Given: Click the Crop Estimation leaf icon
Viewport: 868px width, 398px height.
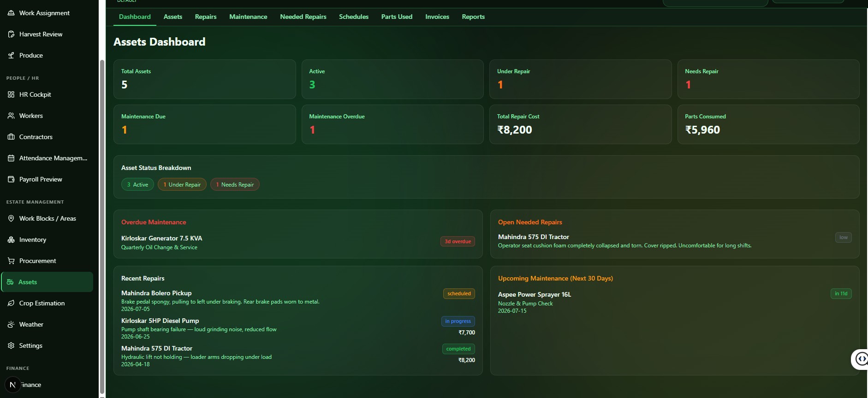Looking at the screenshot, I should pyautogui.click(x=11, y=303).
